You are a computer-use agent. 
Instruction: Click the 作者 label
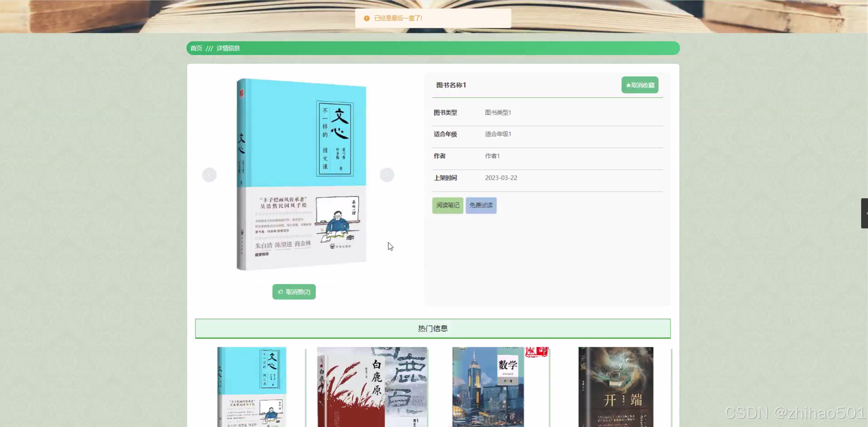(440, 156)
